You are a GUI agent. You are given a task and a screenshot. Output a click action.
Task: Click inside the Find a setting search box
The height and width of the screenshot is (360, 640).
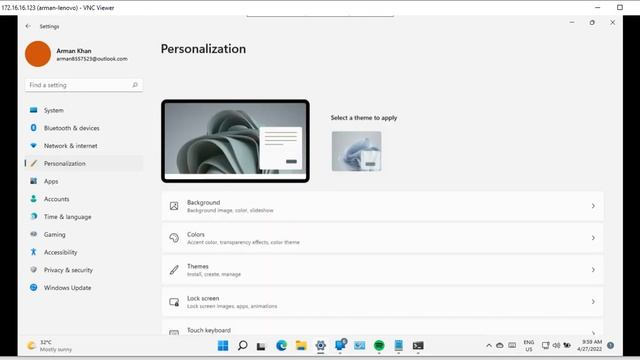[84, 85]
